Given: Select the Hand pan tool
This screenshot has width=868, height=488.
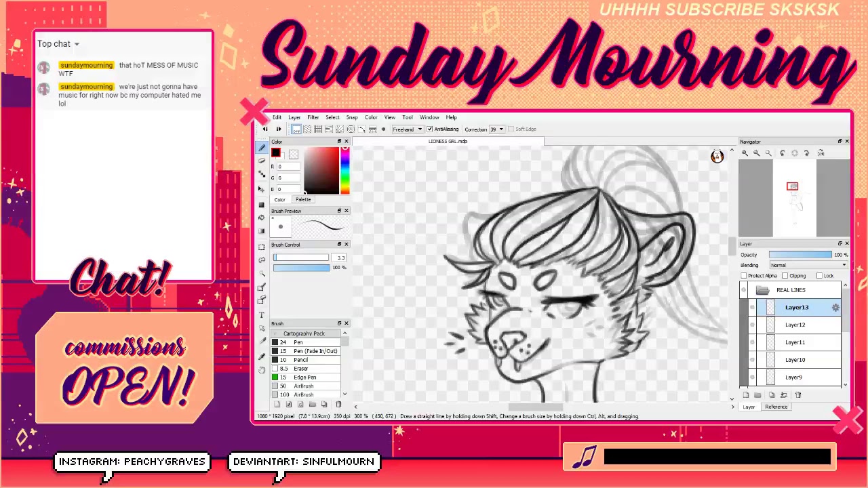Looking at the screenshot, I should tap(262, 370).
